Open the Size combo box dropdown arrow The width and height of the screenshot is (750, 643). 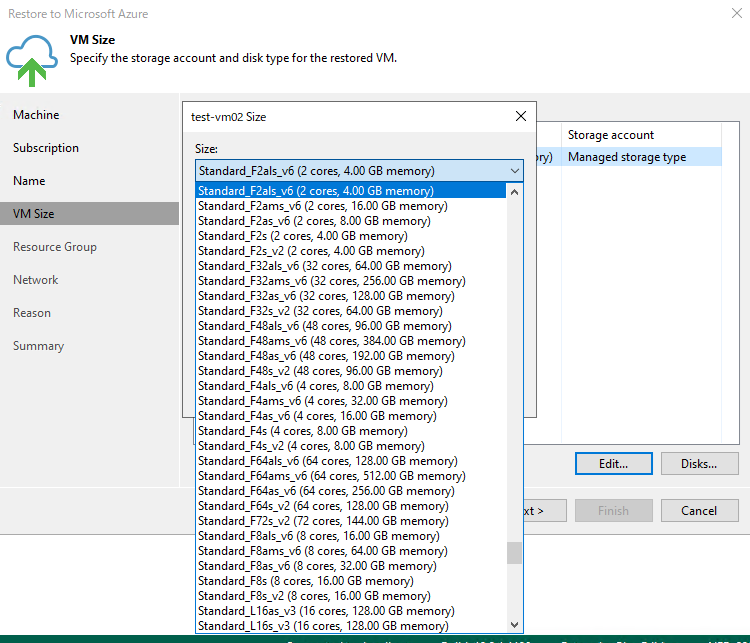click(x=515, y=171)
